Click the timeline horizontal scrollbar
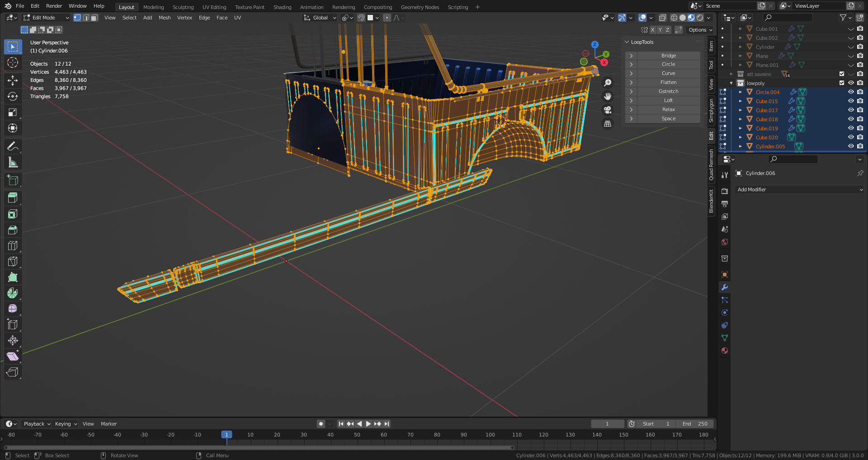This screenshot has width=868, height=460. coord(258,448)
